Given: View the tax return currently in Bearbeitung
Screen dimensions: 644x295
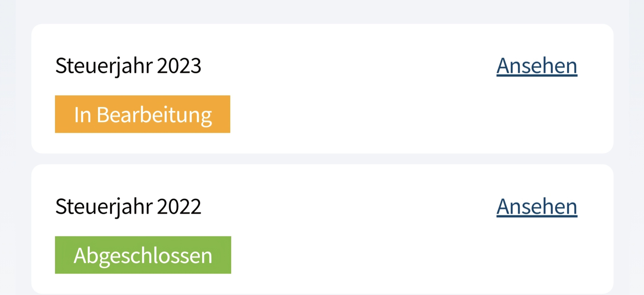Looking at the screenshot, I should click(x=537, y=66).
